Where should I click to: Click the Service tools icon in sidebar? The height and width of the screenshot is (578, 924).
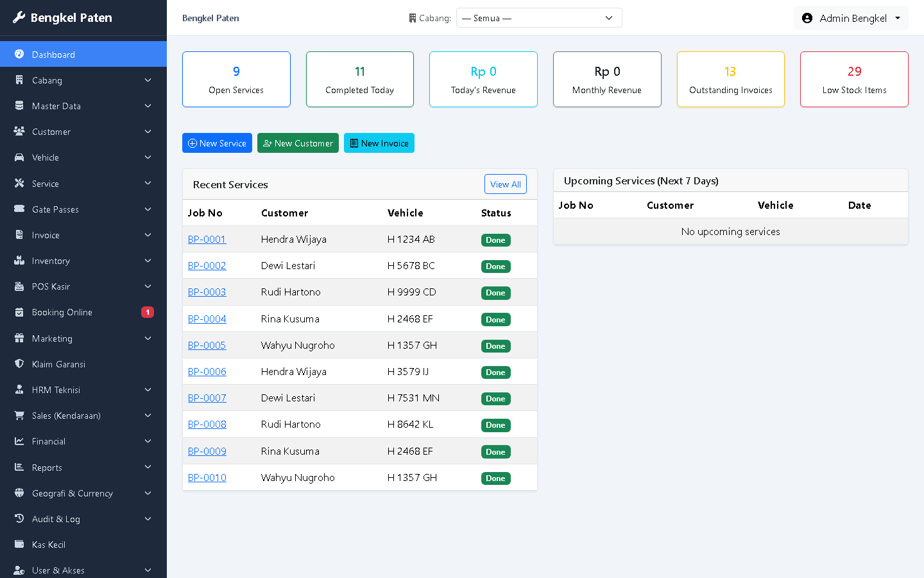19,183
